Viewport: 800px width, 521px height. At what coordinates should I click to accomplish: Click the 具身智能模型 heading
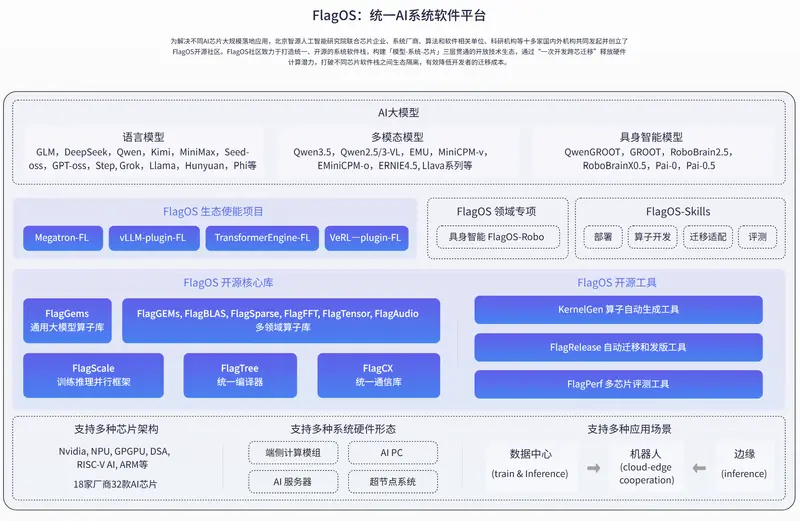coord(651,137)
